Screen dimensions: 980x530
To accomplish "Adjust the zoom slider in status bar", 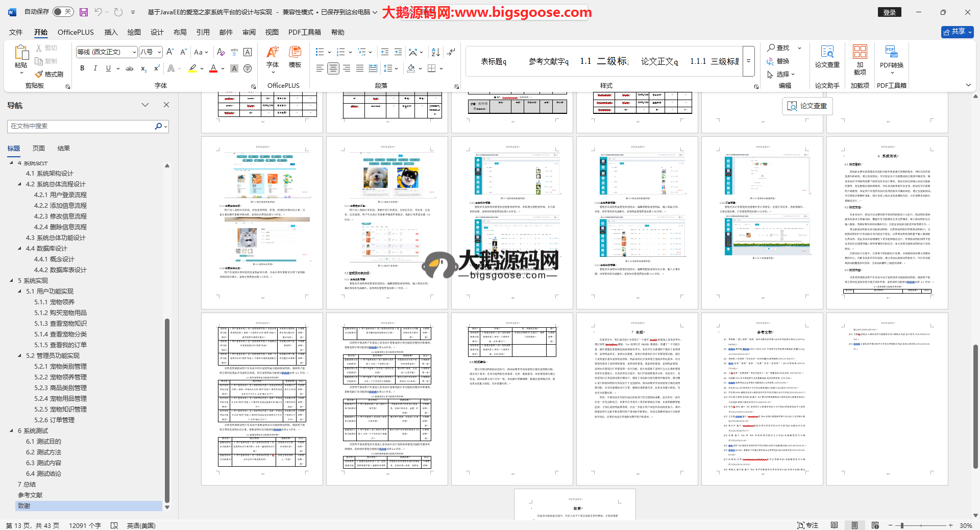I will pos(902,525).
